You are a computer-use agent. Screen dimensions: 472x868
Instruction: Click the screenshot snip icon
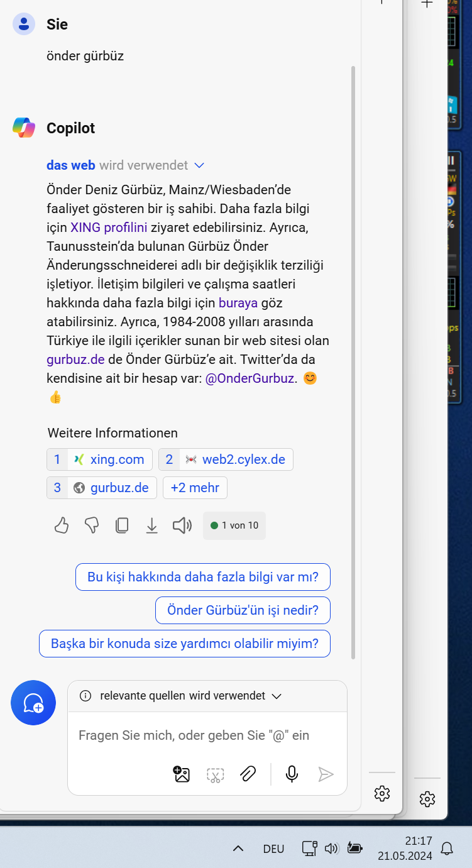(215, 774)
